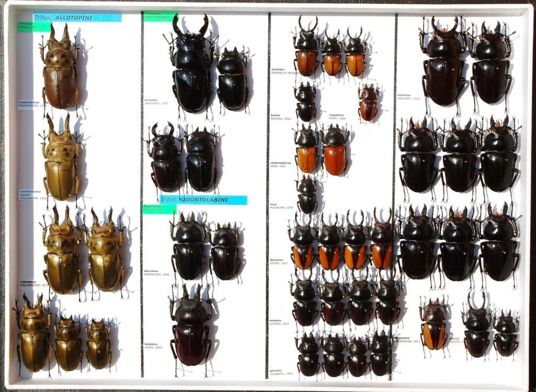The height and width of the screenshot is (392, 536).
Task: Select the blue Tribus ODONTOLABINI label
Action: (x=203, y=200)
